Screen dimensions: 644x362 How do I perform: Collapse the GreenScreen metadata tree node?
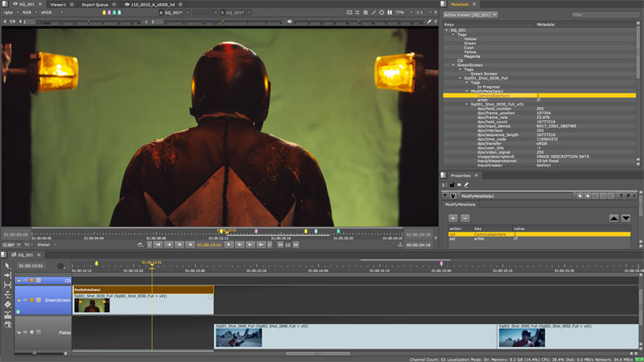pos(453,65)
